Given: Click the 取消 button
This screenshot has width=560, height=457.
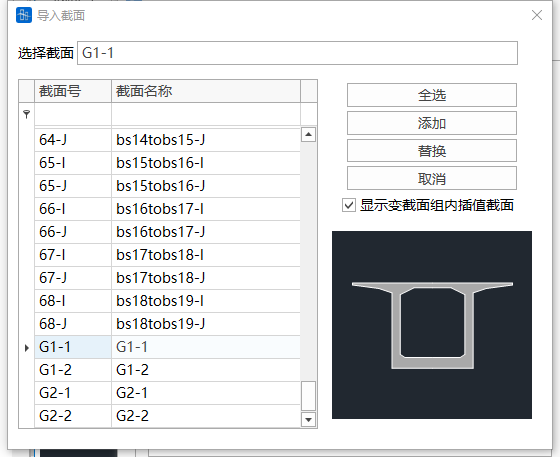Looking at the screenshot, I should point(432,178).
